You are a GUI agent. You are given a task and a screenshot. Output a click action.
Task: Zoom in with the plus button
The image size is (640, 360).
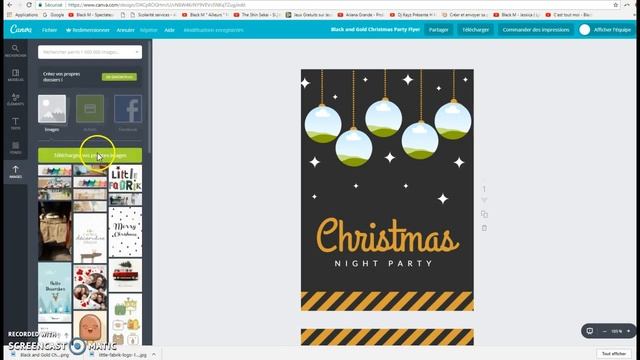pos(629,331)
